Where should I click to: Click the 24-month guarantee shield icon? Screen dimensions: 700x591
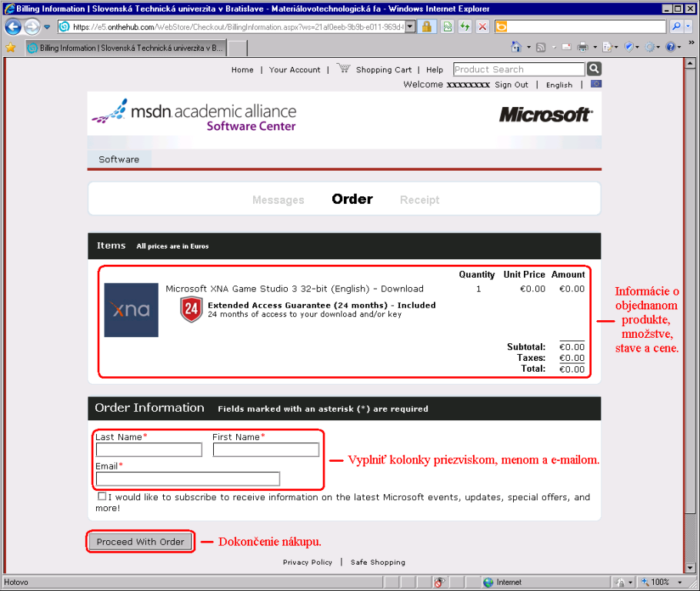[x=192, y=309]
